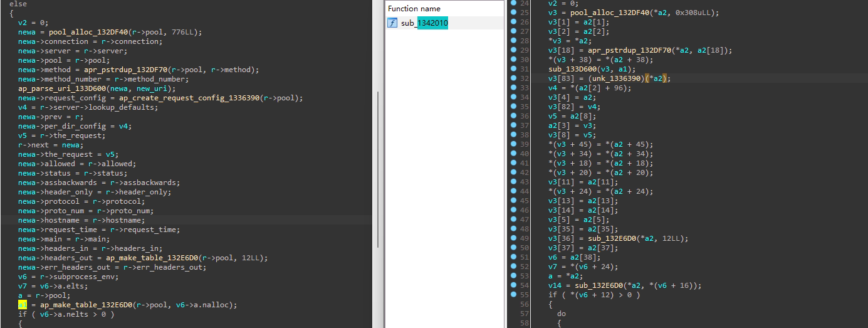Screen dimensions: 868x328
Task: Click the v3[36] = sub_132E6D0 line
Action: point(619,238)
